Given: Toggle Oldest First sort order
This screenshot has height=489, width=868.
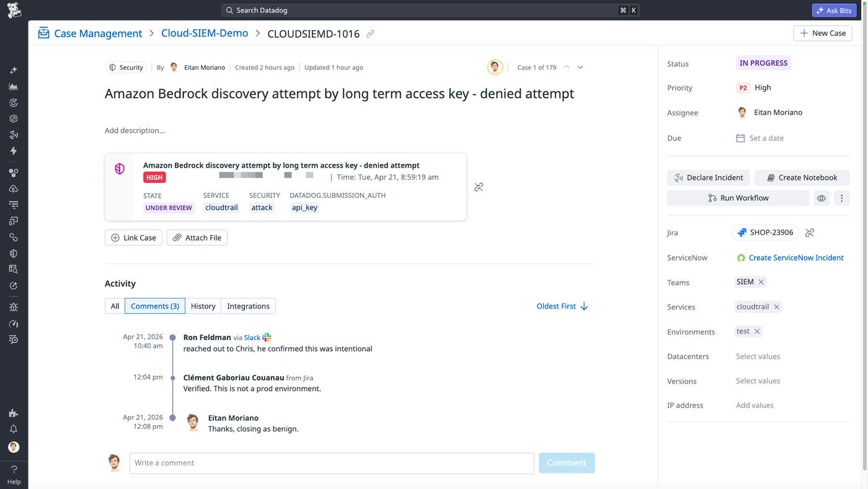Looking at the screenshot, I should [x=562, y=306].
